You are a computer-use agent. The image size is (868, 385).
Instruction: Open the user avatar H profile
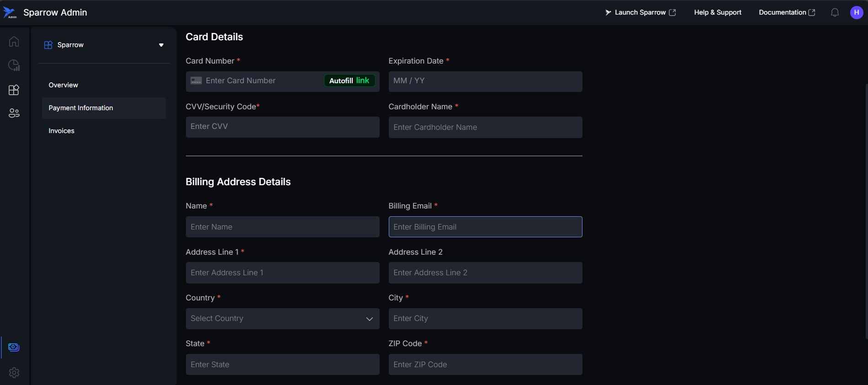pos(856,13)
